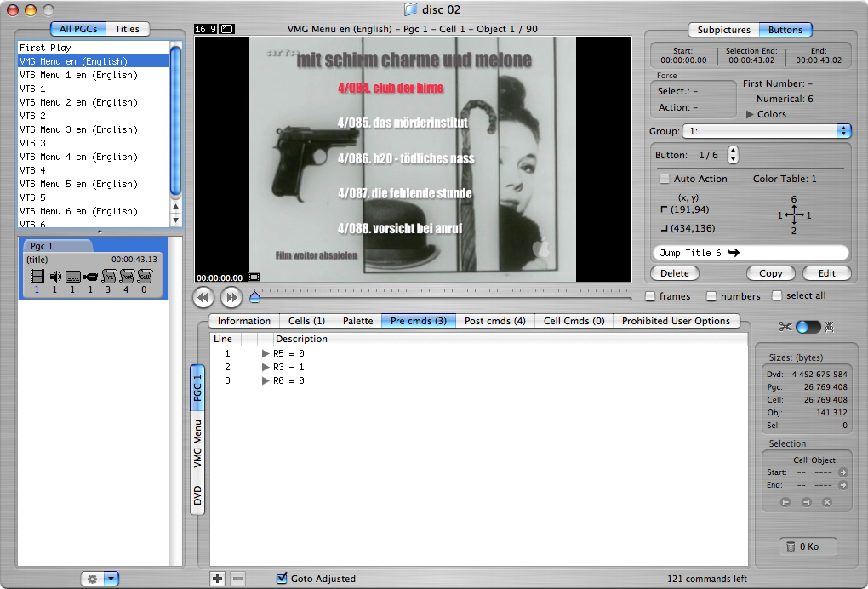Click the PGC list scroll down arrow

click(x=176, y=220)
